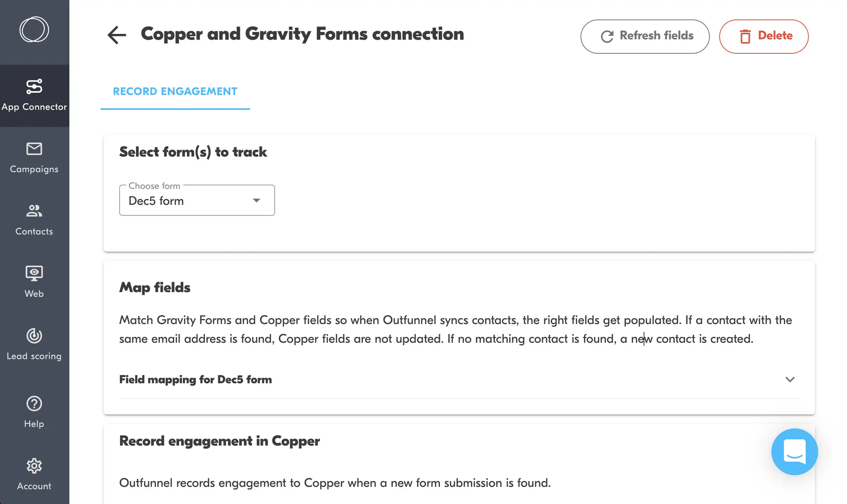The height and width of the screenshot is (504, 847).
Task: Click the Lead scoring menu label
Action: [34, 356]
